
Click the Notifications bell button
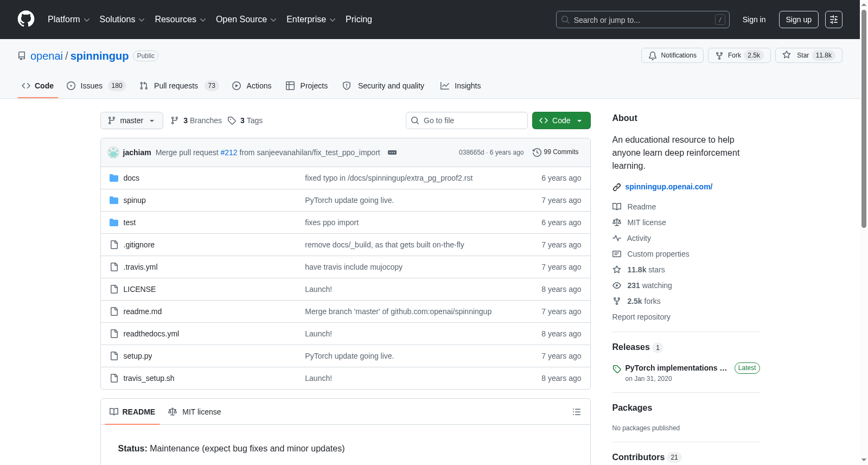coord(673,55)
